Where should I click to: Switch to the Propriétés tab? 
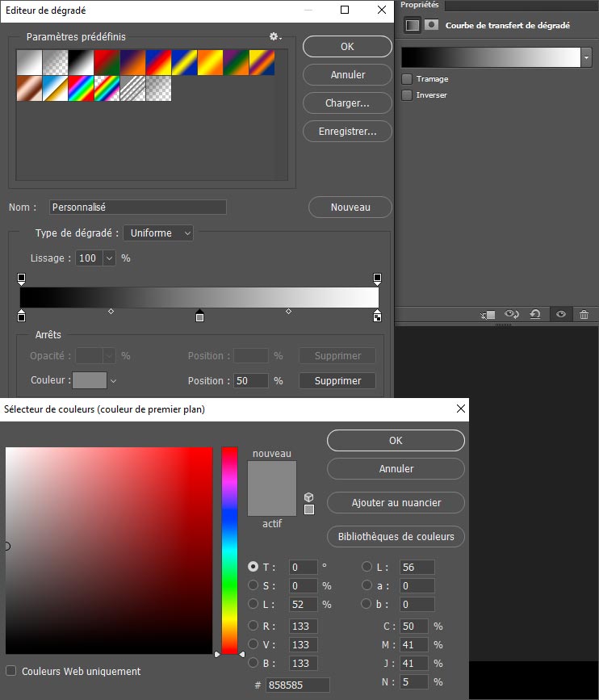point(420,5)
